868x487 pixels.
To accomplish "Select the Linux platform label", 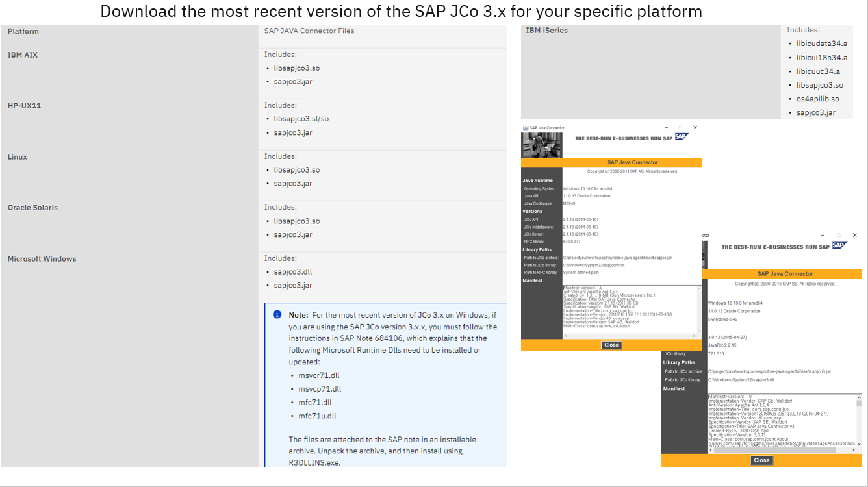I will [x=18, y=156].
